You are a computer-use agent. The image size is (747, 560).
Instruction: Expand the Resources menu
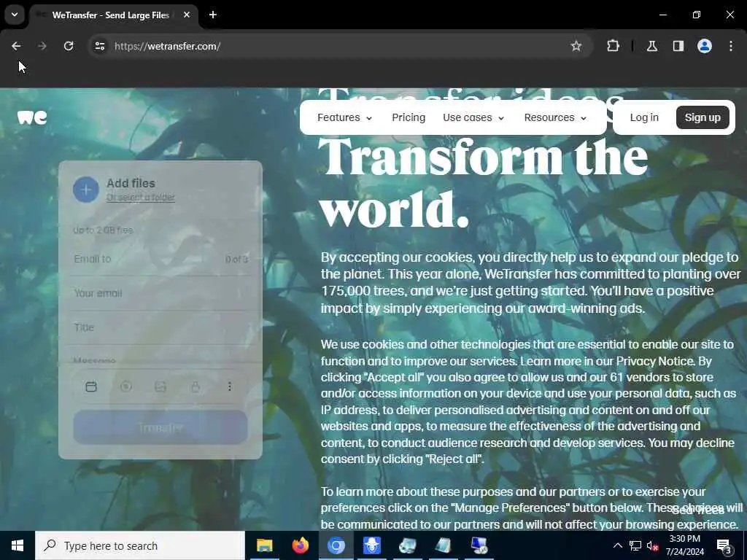pos(555,117)
